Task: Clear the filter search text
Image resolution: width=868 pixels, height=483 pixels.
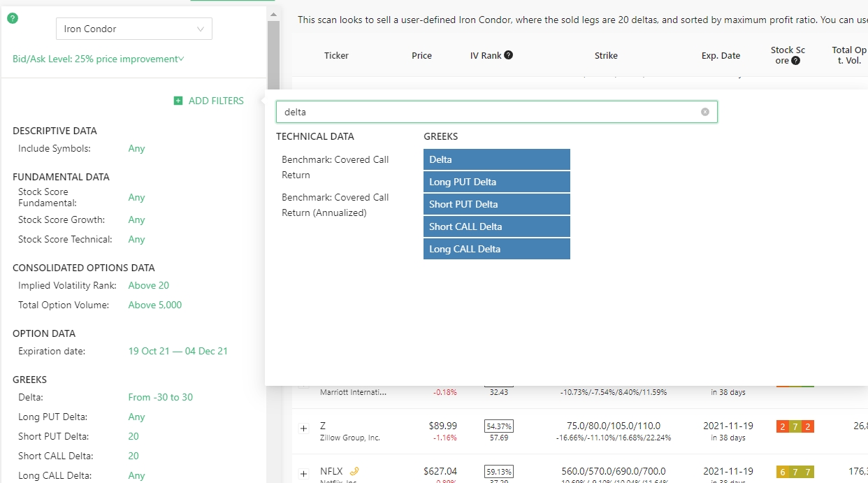Action: tap(705, 112)
